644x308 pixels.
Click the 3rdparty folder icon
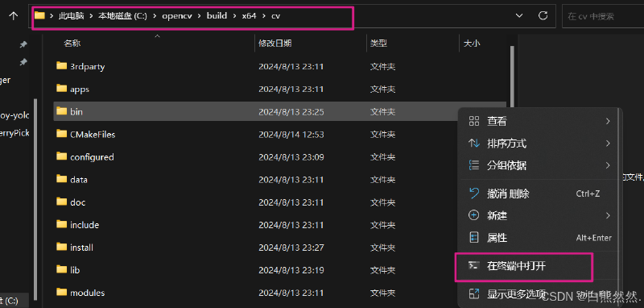point(62,65)
